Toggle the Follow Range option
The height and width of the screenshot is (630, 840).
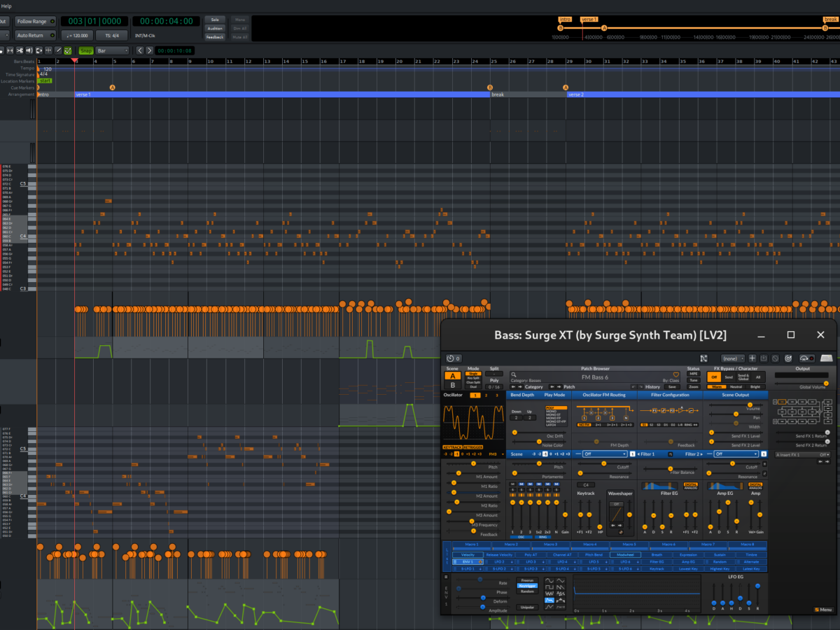coord(34,22)
